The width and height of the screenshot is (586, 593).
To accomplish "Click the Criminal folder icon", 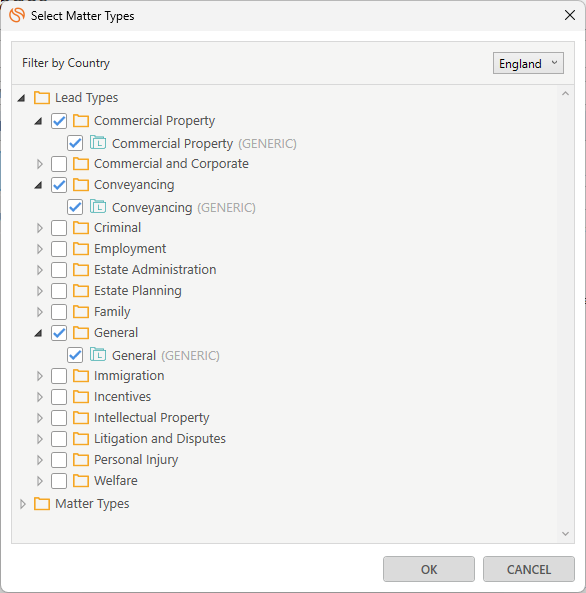I will (81, 228).
